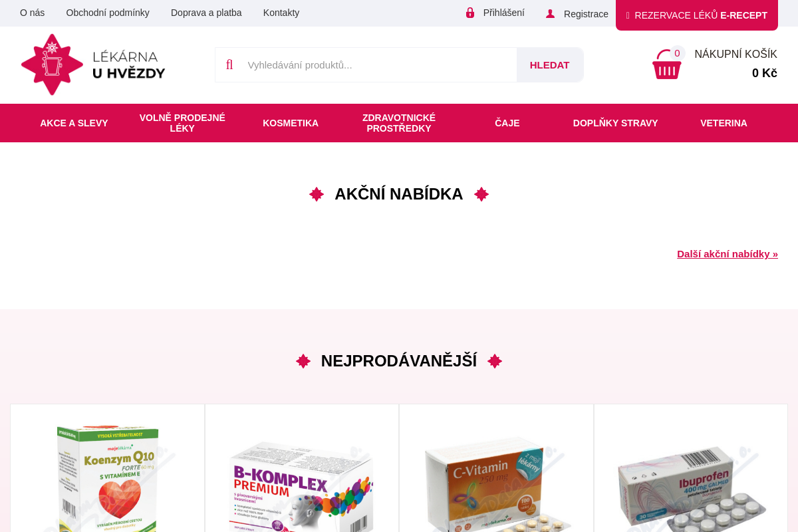Open the Doprava a platba link
Viewport: 798px width, 532px height.
point(206,13)
